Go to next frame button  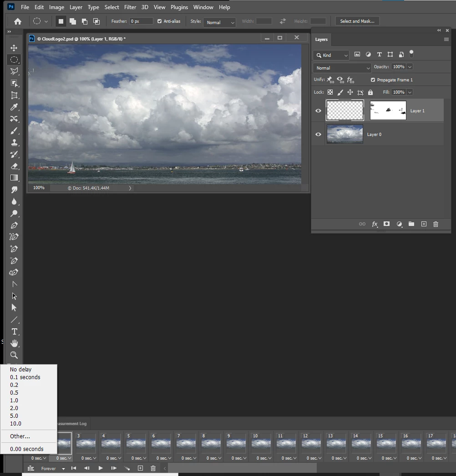coord(114,468)
